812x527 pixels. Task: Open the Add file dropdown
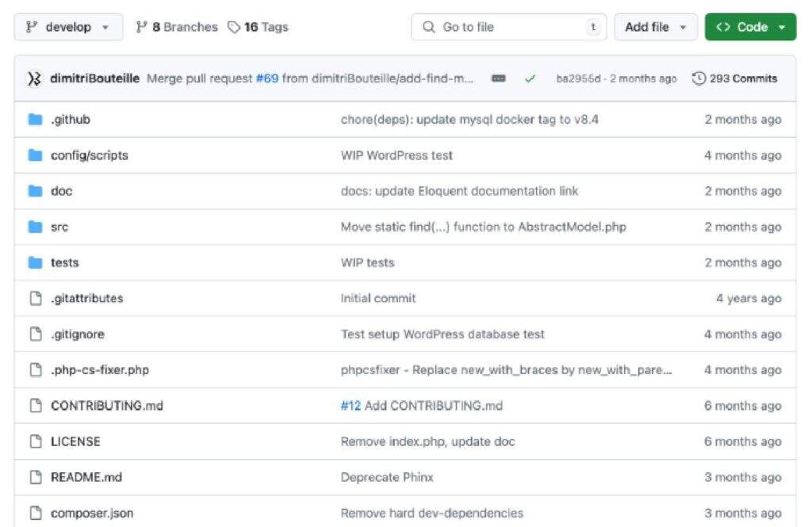tap(655, 27)
